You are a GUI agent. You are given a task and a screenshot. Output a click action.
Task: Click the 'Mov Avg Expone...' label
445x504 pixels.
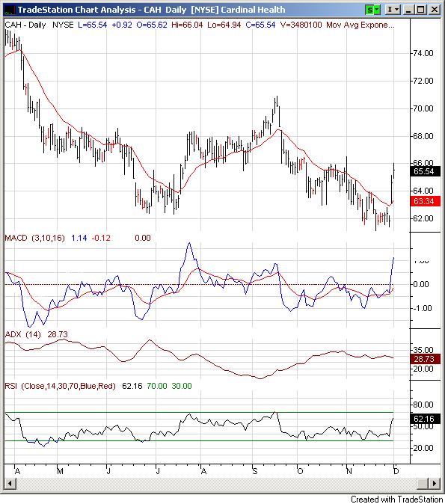click(x=360, y=25)
